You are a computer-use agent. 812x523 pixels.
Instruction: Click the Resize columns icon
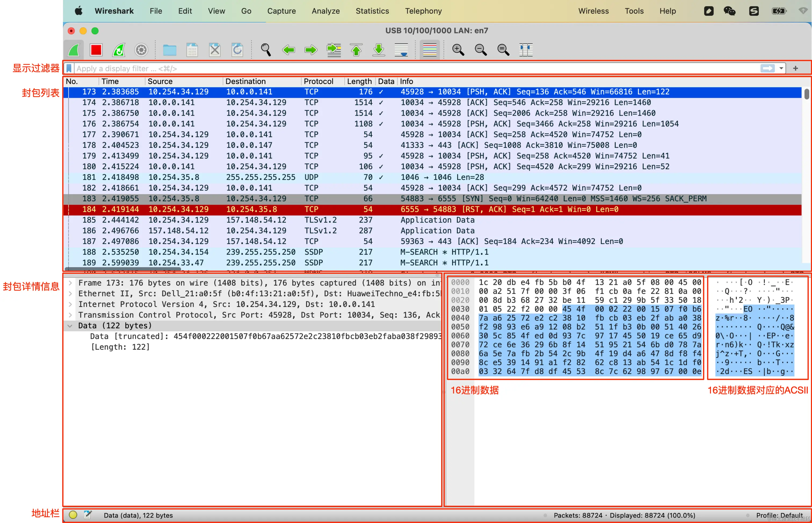[526, 50]
